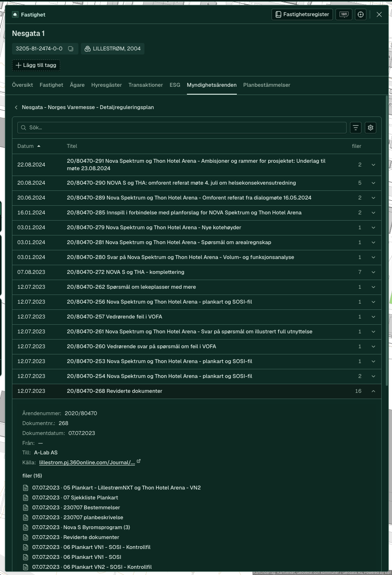Sort by the Datum column header
The image size is (392, 575).
coord(29,146)
